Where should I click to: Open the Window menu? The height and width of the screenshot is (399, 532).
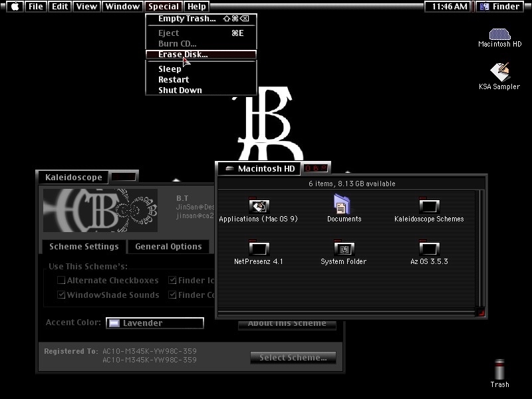pos(122,7)
